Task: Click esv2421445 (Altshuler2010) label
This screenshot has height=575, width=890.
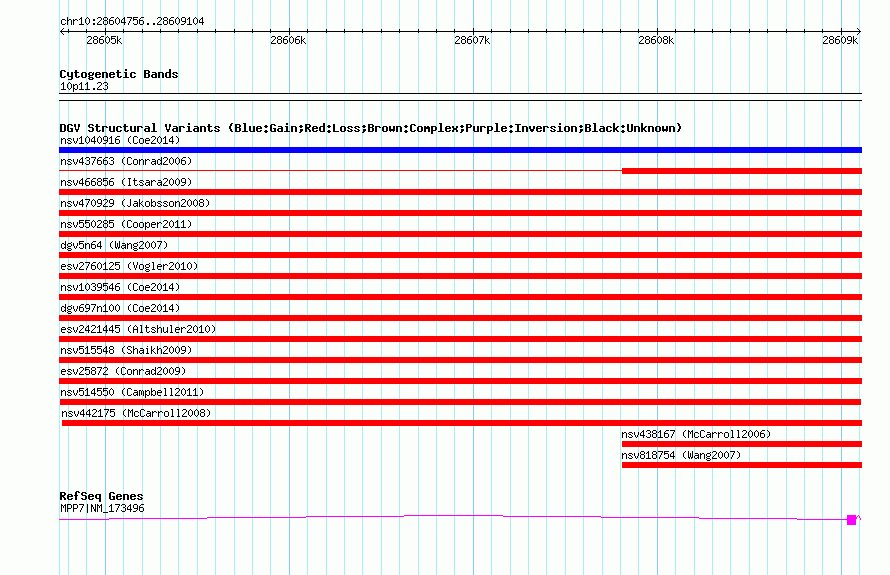Action: point(138,329)
